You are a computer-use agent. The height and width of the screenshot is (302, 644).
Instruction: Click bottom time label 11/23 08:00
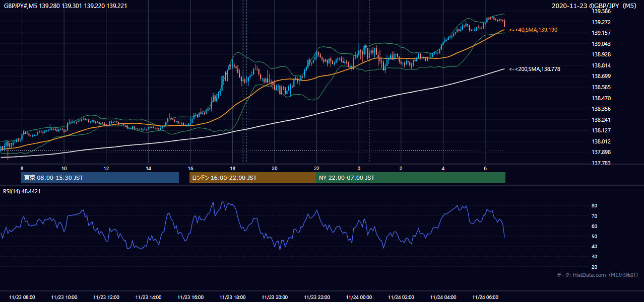tap(22, 297)
